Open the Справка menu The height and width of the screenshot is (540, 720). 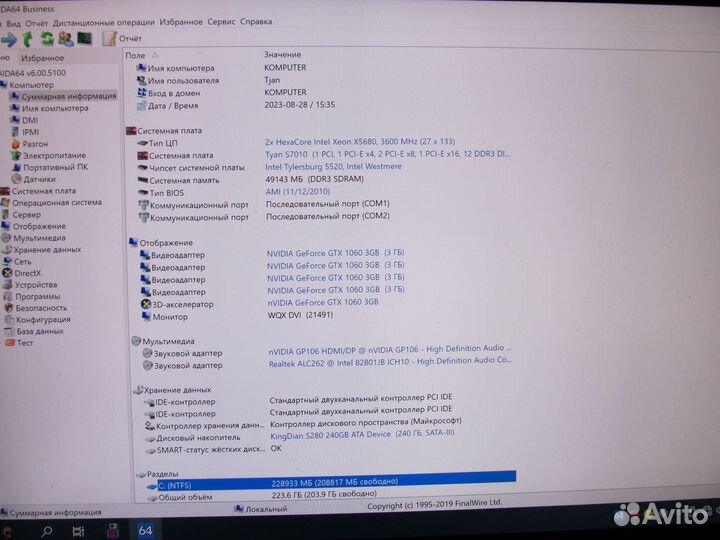tap(256, 22)
